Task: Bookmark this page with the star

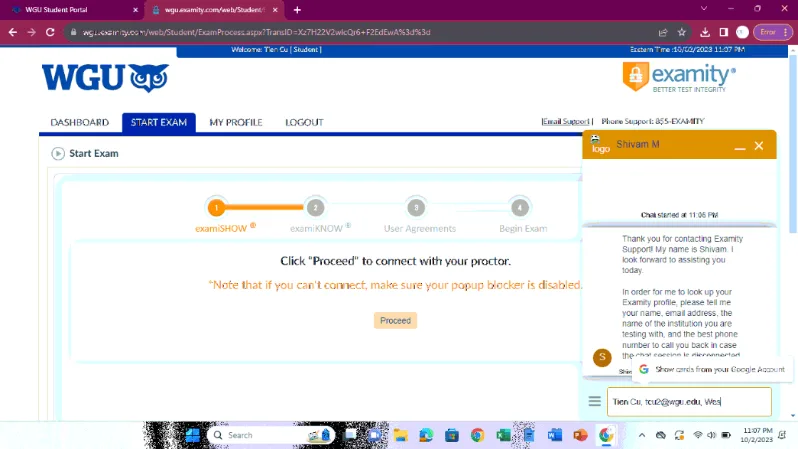Action: pyautogui.click(x=681, y=32)
